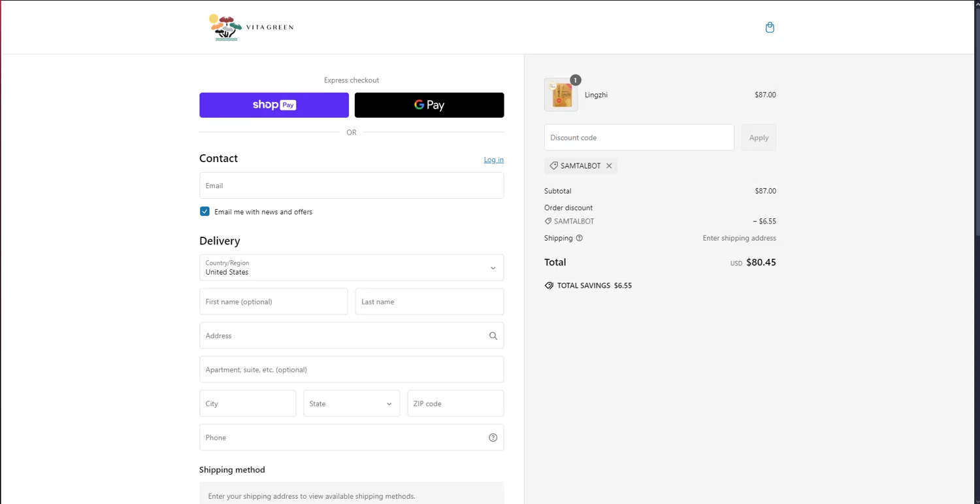The image size is (980, 504).
Task: Click the Express checkout label
Action: coord(351,80)
